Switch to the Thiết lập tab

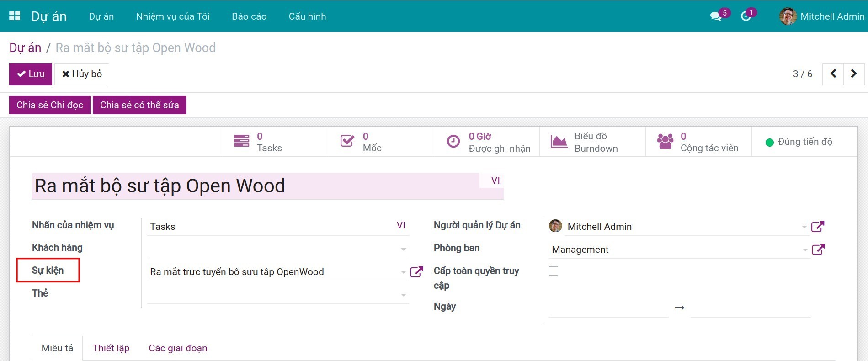(111, 348)
